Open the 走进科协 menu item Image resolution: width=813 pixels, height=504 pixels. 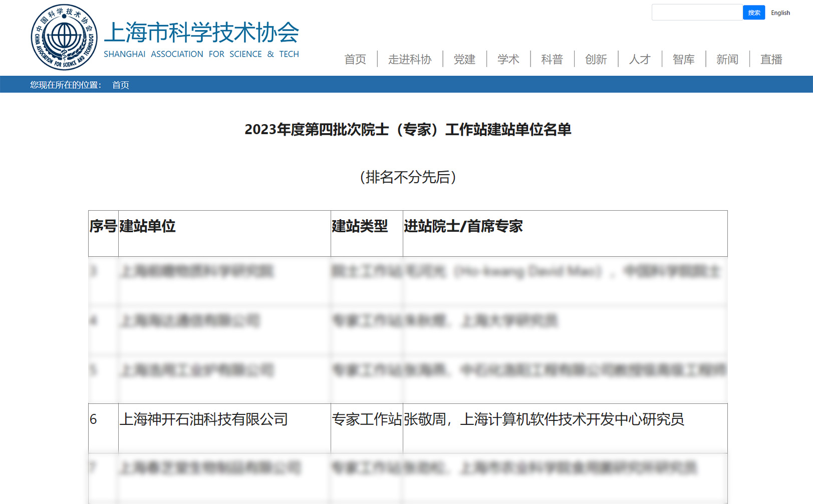click(410, 59)
